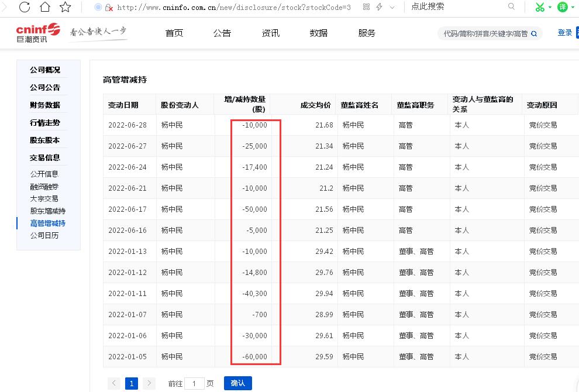Viewport: 579px width, 392px height.
Task: Reload page using the refresh icon
Action: [x=23, y=7]
